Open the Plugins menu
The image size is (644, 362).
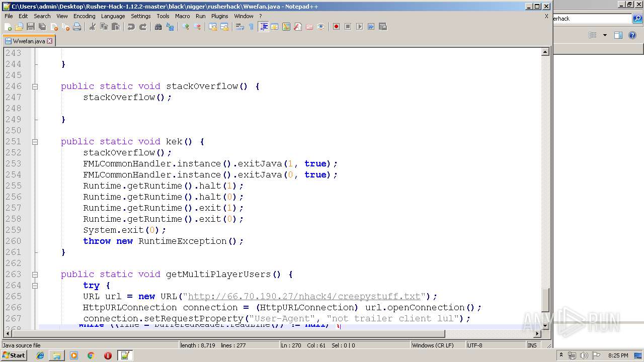220,16
